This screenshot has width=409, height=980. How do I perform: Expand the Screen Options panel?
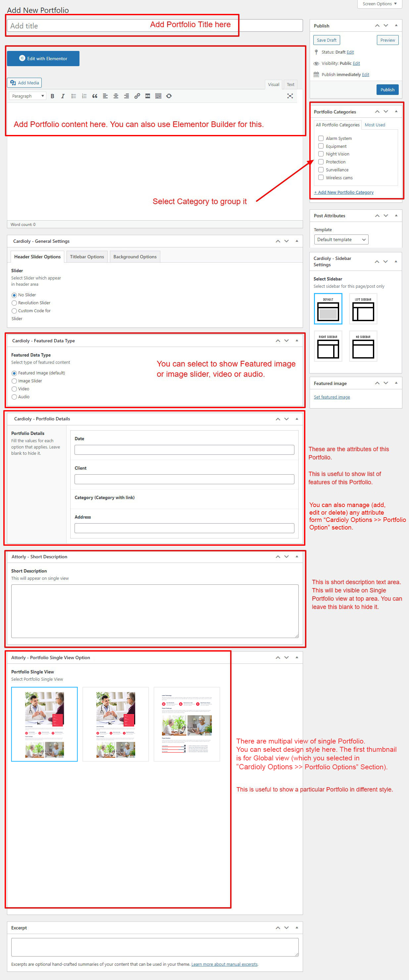click(379, 4)
